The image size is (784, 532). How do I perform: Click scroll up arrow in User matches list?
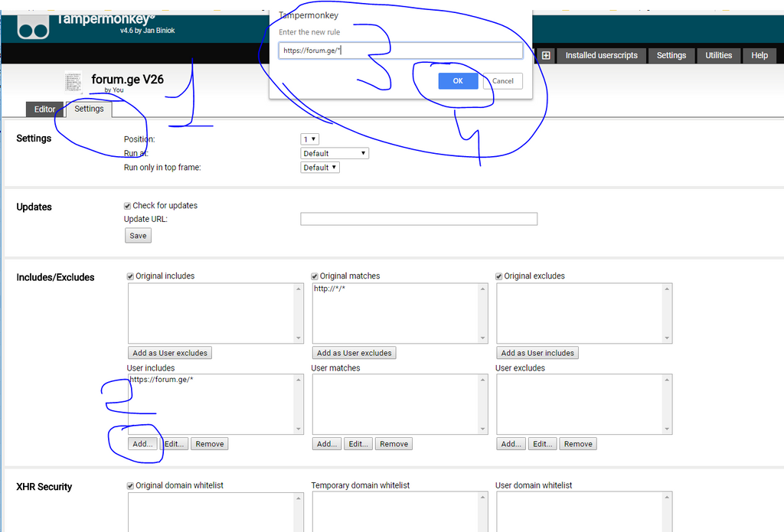coord(482,380)
